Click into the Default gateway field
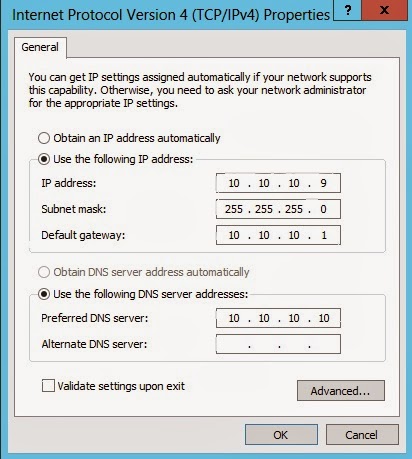Viewport: 412px width, 459px height. pos(278,235)
